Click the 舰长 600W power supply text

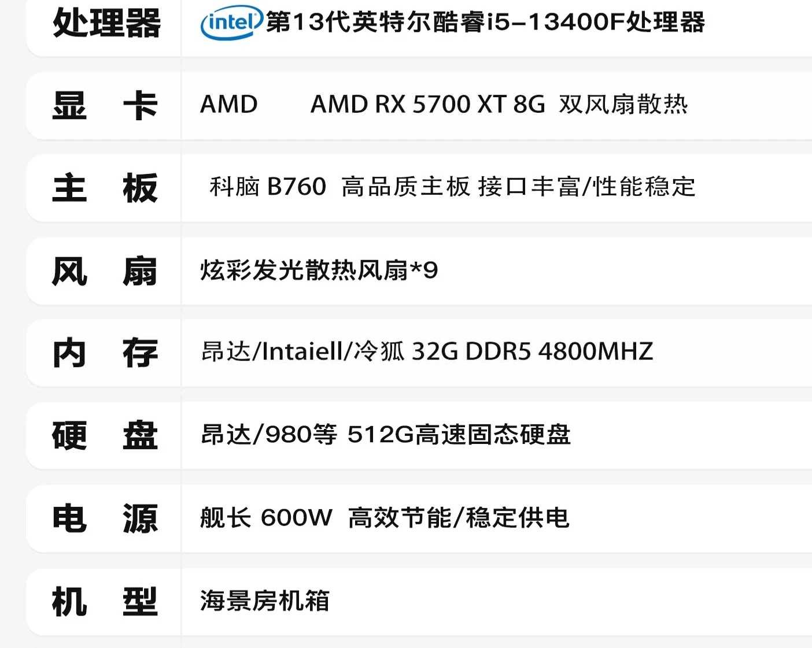tap(267, 517)
